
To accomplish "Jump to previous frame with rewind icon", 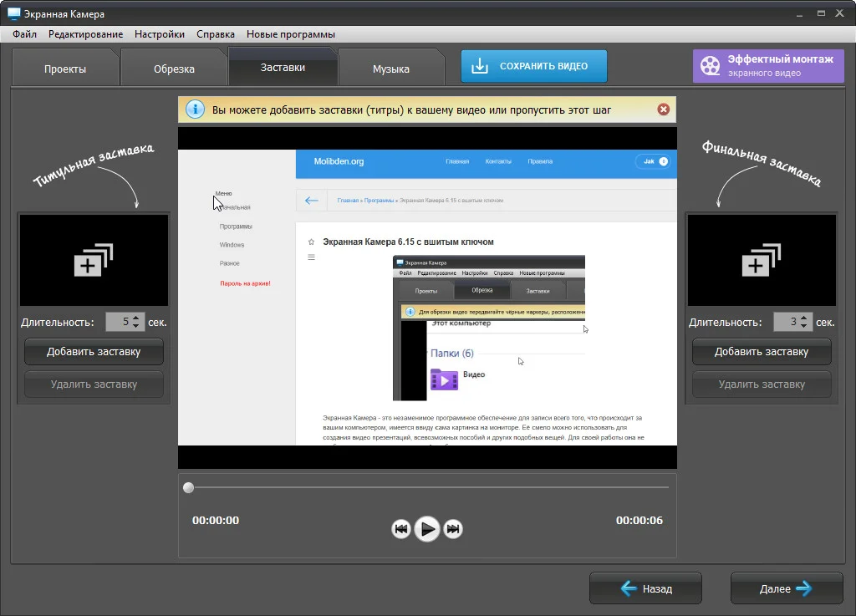I will tap(401, 529).
